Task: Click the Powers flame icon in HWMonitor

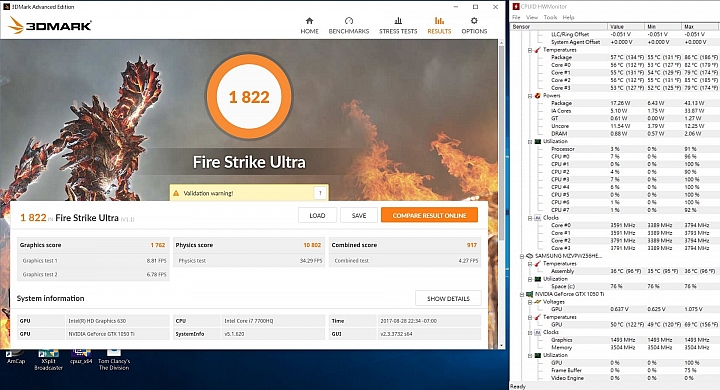Action: click(x=537, y=96)
